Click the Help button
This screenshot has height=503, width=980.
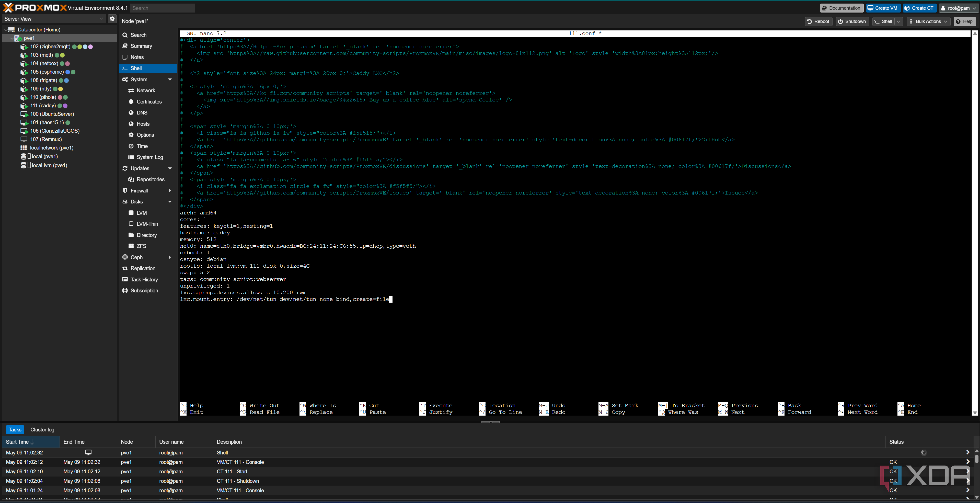964,21
